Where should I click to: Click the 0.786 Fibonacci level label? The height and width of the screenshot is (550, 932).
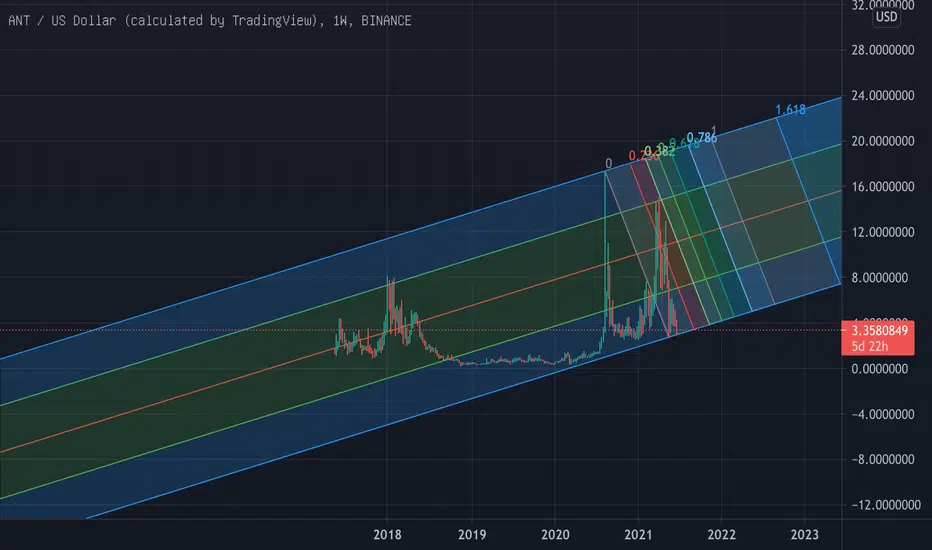tap(702, 138)
